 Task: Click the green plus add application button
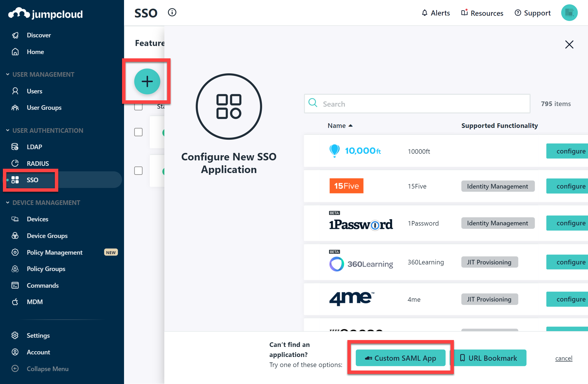(147, 81)
